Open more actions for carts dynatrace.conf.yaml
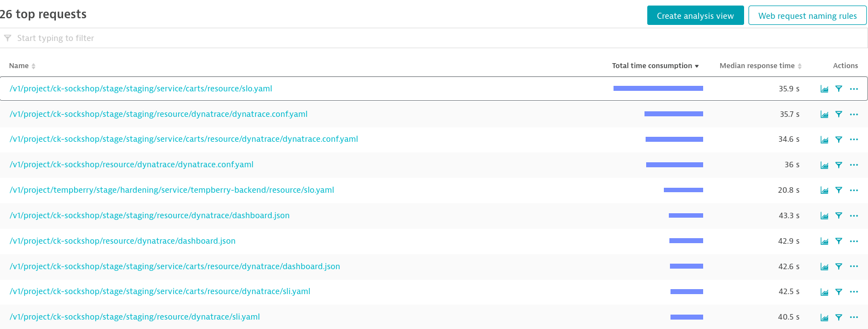The image size is (868, 329). pyautogui.click(x=854, y=140)
